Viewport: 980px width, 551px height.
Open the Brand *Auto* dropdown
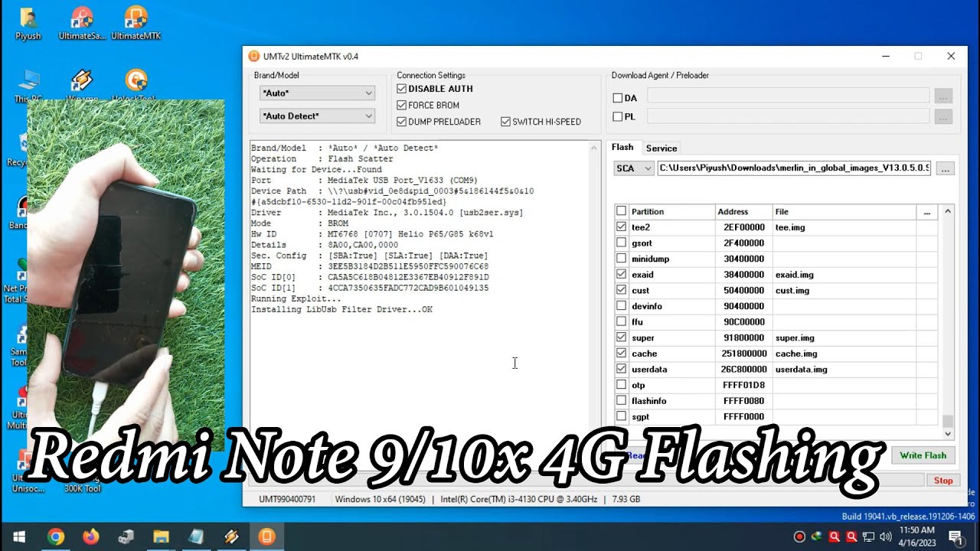click(317, 93)
